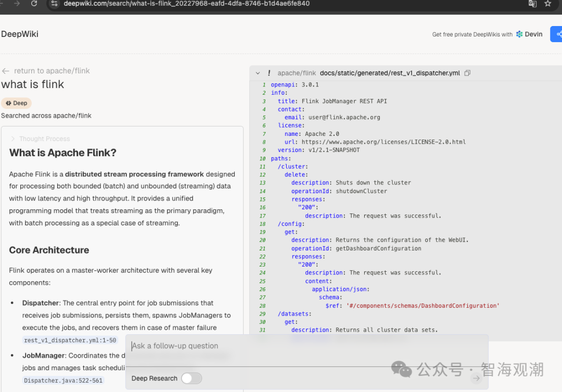Expand the Thought Process section
This screenshot has height=392, width=562.
click(x=41, y=139)
